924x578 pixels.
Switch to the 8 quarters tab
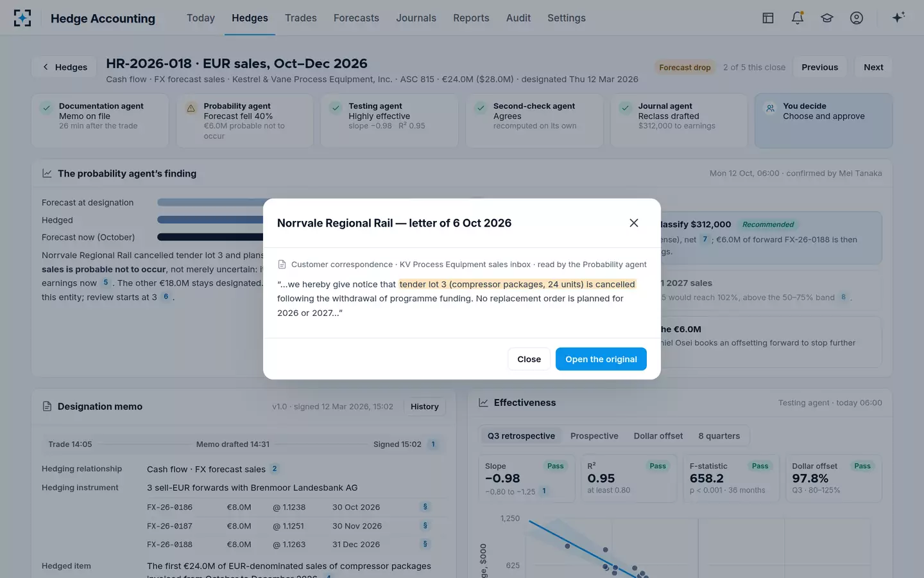coord(719,436)
